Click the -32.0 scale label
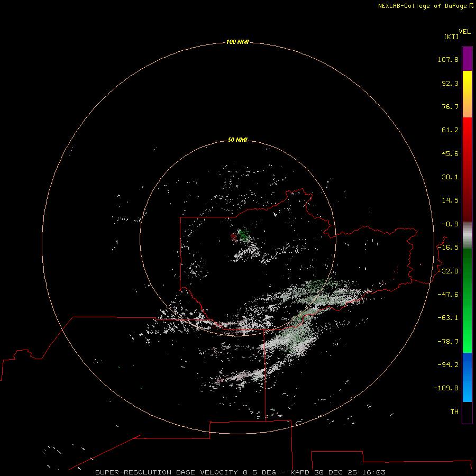This screenshot has height=476, width=476. coord(448,271)
